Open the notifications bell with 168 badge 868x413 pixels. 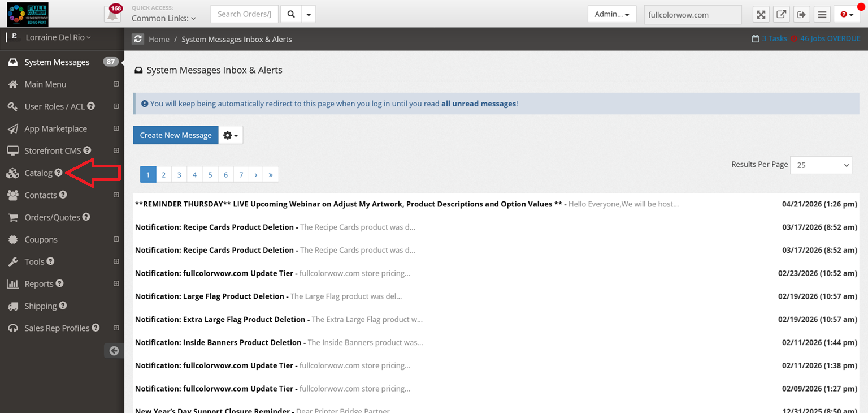[113, 14]
